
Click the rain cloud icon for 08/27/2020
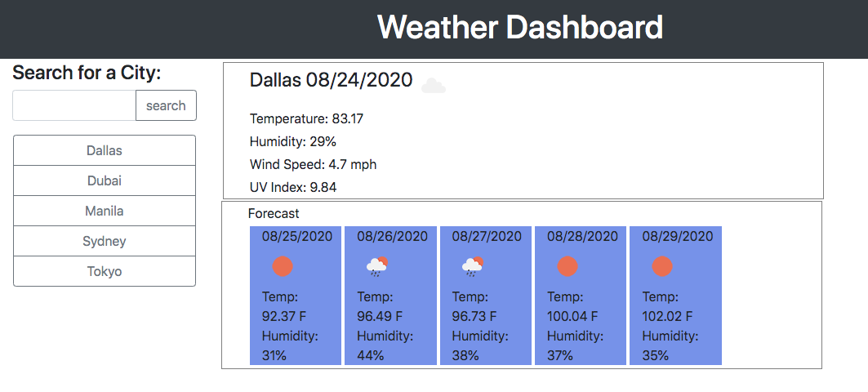tap(472, 266)
